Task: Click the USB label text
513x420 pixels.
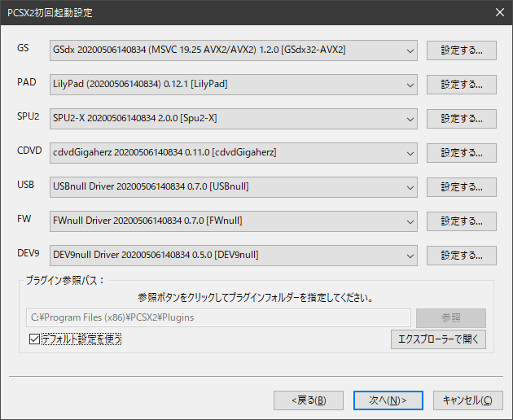Action: (25, 185)
